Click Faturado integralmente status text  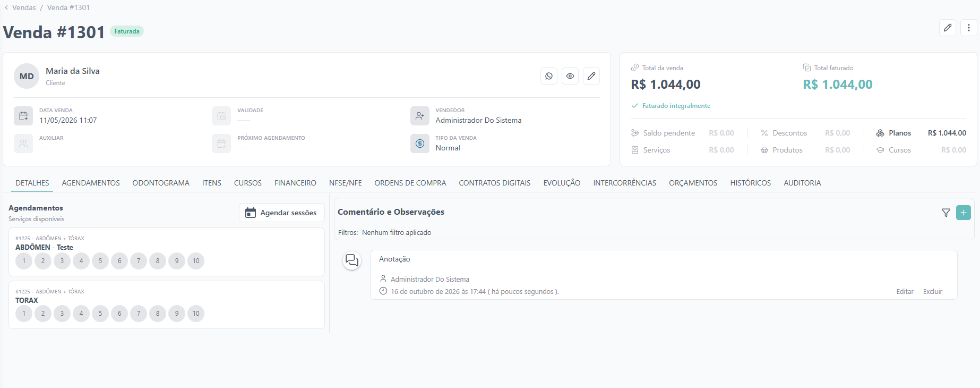click(x=676, y=106)
